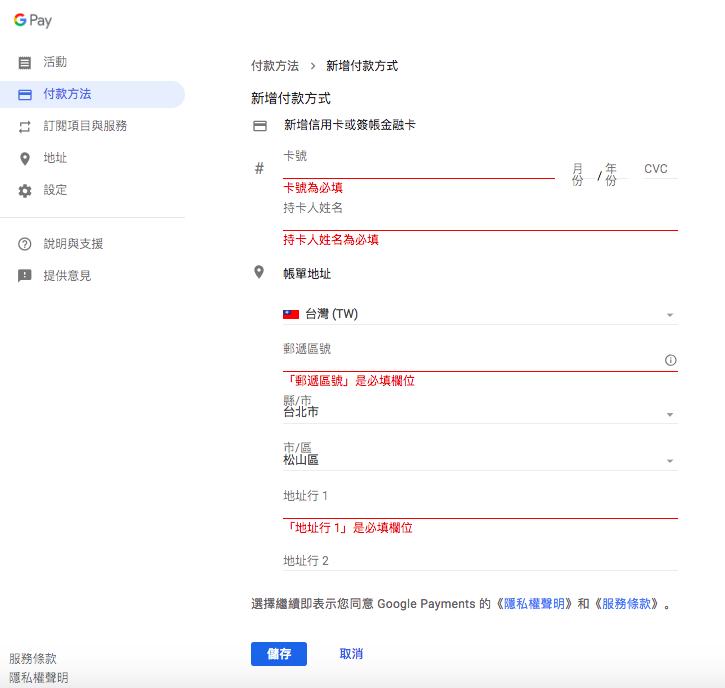Click the 地址 pin icon in sidebar

coord(25,159)
